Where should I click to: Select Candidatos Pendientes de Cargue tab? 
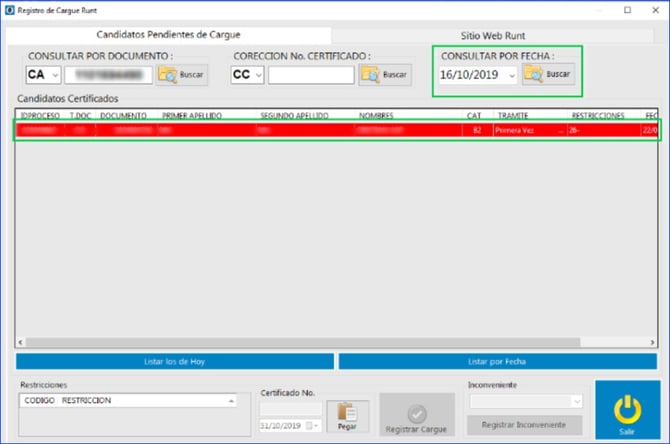point(168,35)
